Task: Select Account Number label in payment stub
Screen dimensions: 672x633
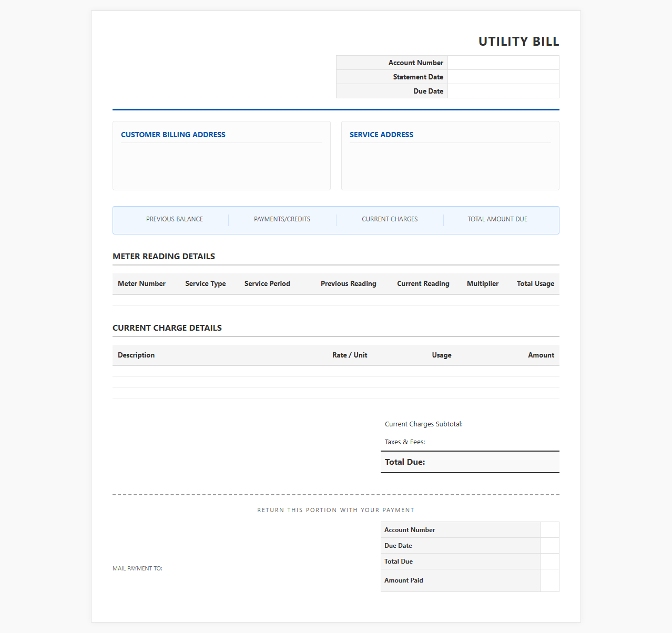Action: tap(410, 530)
